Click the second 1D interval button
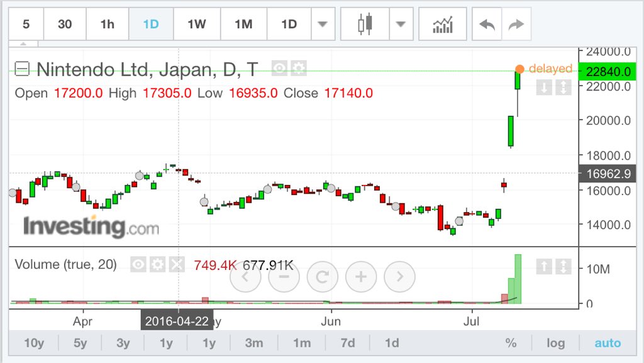This screenshot has width=644, height=363. (x=289, y=25)
